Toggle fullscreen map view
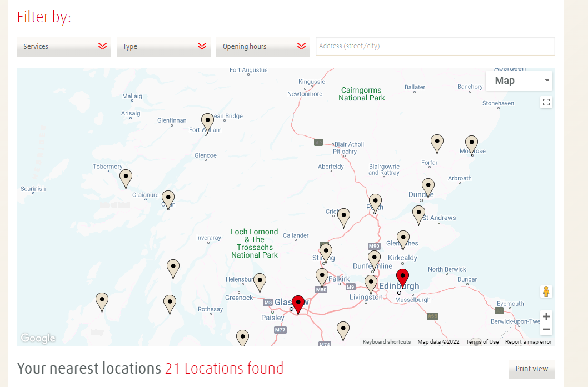 (x=546, y=102)
